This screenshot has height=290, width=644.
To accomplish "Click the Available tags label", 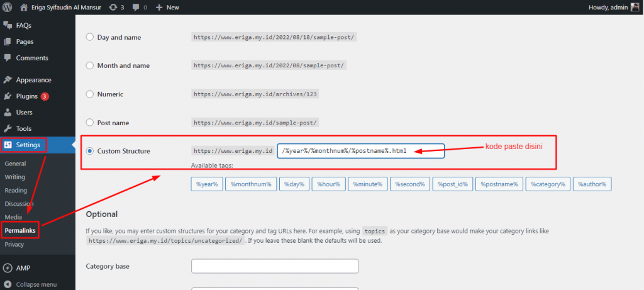I will coord(212,165).
